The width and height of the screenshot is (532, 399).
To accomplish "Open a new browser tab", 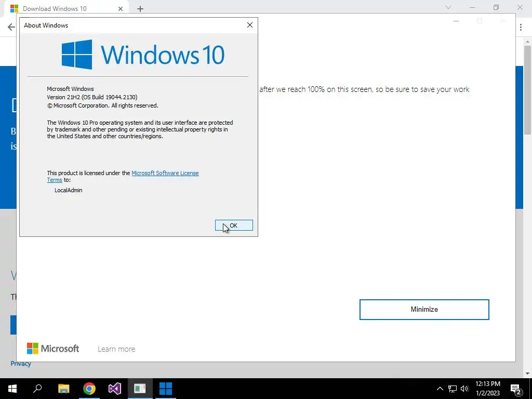I will (140, 9).
